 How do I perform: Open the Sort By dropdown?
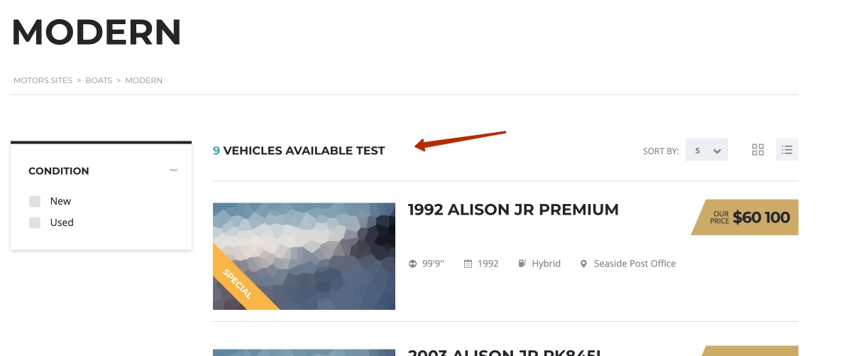(x=706, y=150)
